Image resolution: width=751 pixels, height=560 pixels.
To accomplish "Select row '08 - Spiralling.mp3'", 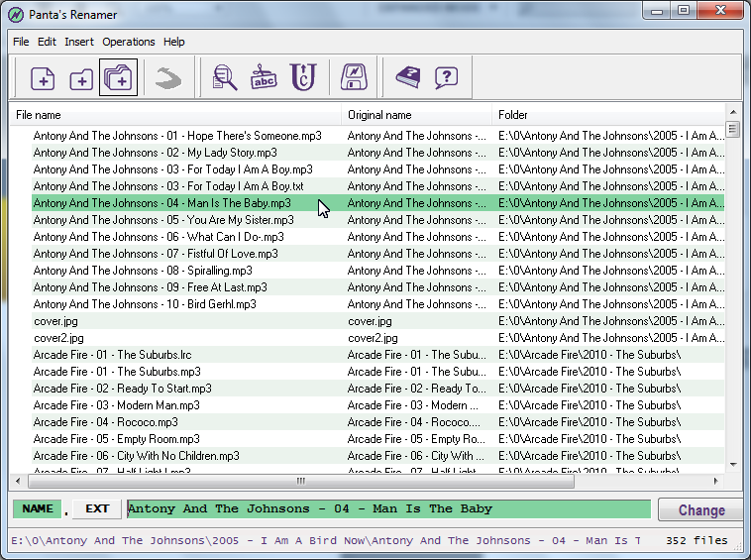I will point(378,271).
